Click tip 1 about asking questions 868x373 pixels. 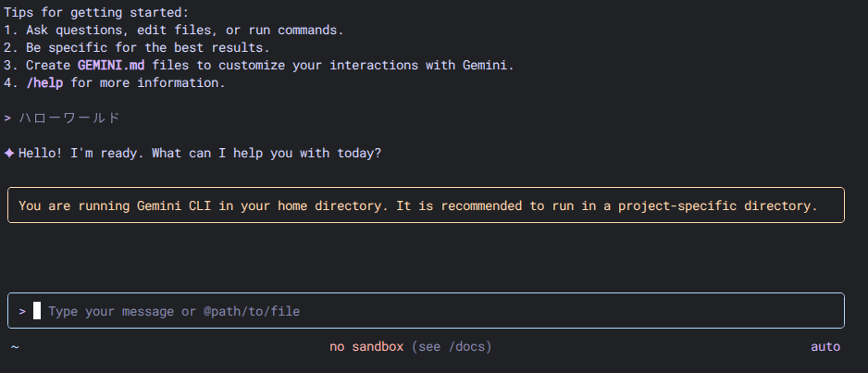pyautogui.click(x=174, y=30)
